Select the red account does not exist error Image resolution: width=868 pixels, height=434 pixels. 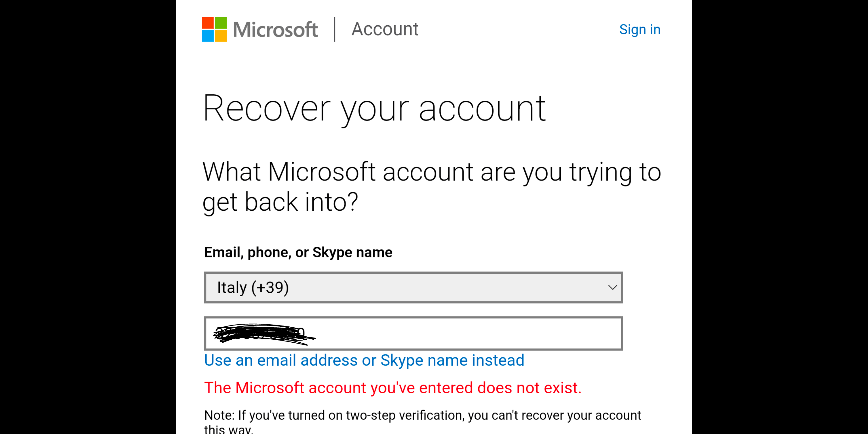[x=392, y=388]
